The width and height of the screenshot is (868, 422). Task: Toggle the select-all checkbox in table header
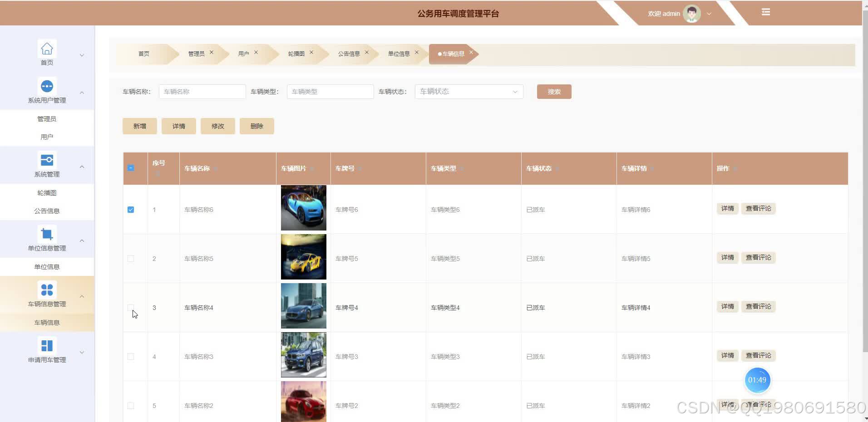click(131, 168)
